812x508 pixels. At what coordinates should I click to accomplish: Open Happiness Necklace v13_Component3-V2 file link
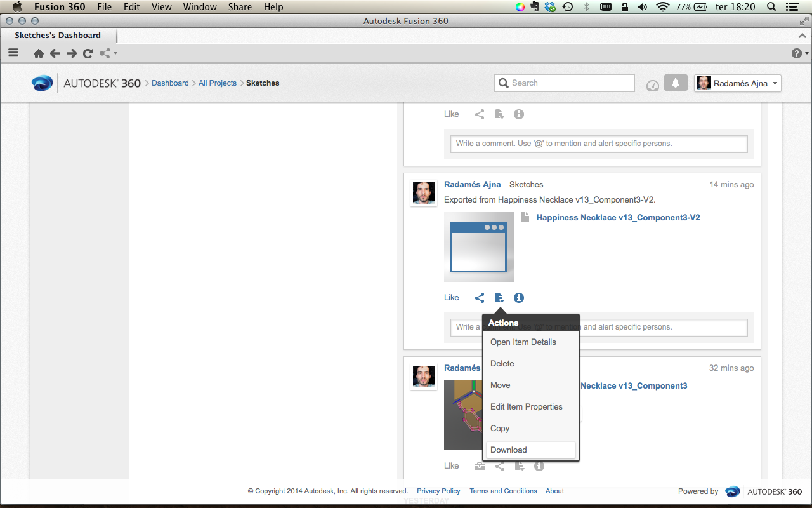coord(619,217)
